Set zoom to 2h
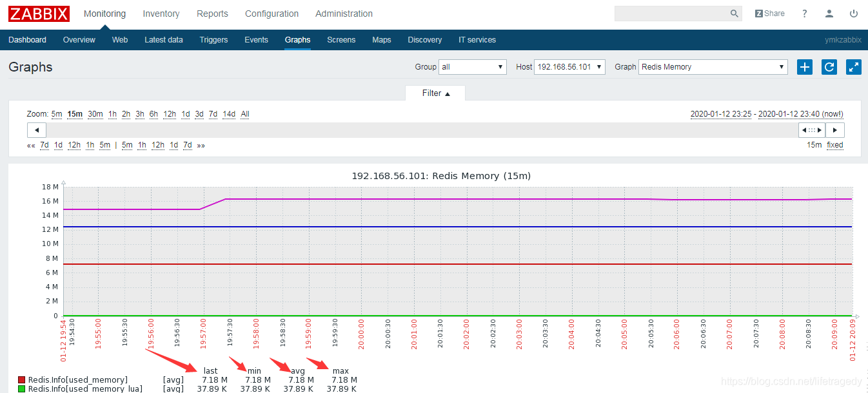The image size is (868, 393). 126,114
